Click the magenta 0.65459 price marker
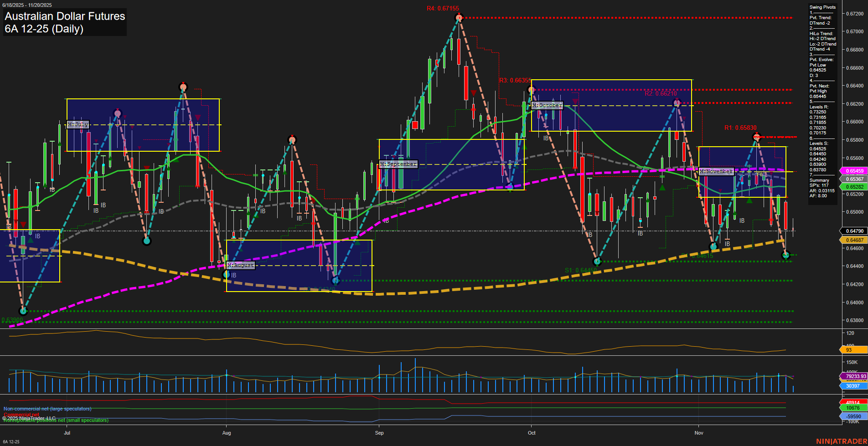The width and height of the screenshot is (868, 446). [x=854, y=171]
